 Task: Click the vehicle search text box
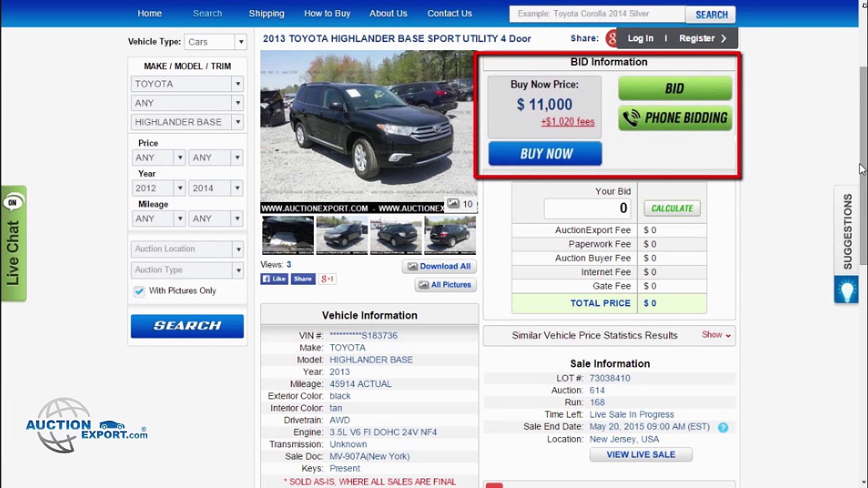click(x=597, y=14)
